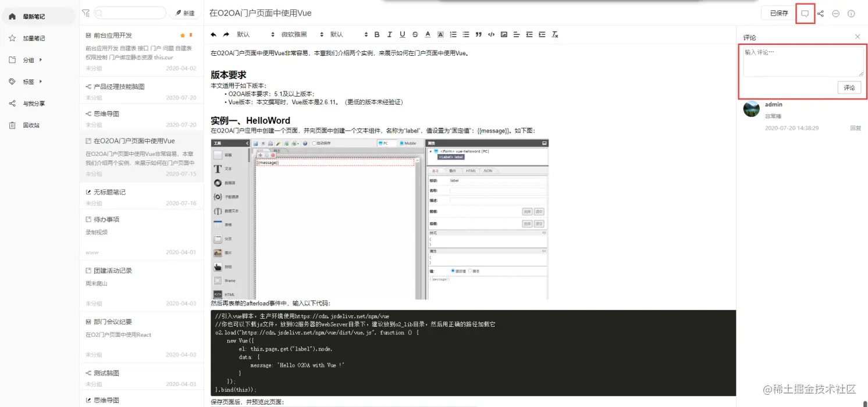Image resolution: width=868 pixels, height=407 pixels.
Task: Open the font color picker
Action: point(428,34)
